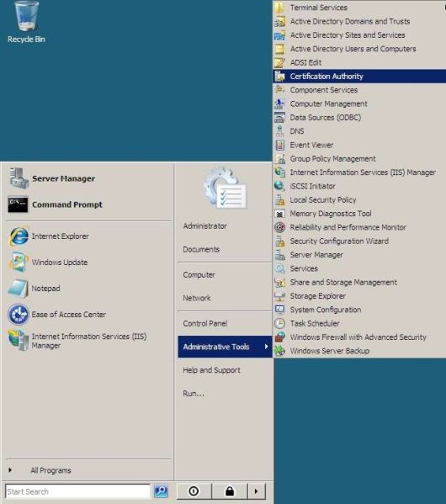Open Help and Support
The width and height of the screenshot is (446, 504).
(x=211, y=370)
